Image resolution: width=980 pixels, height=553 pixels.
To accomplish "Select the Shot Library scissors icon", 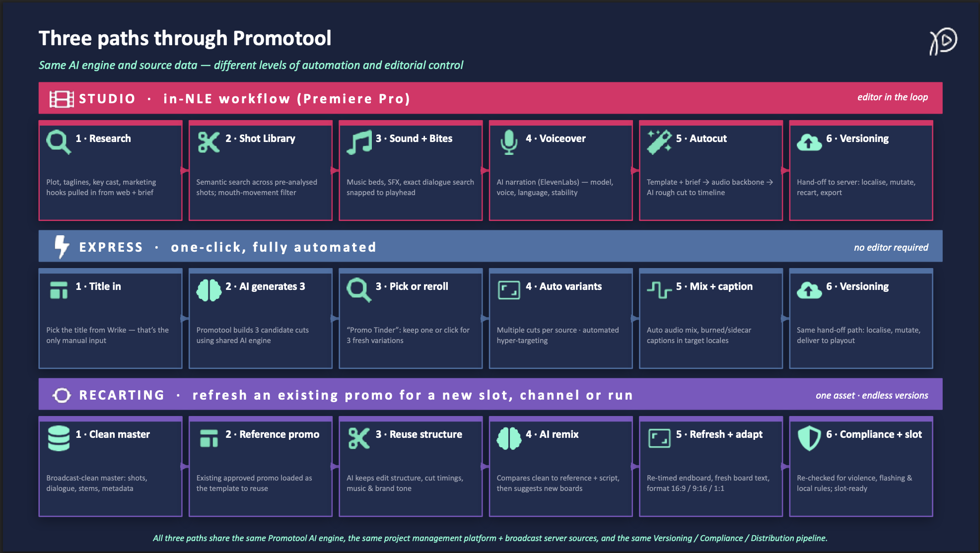I will click(209, 142).
